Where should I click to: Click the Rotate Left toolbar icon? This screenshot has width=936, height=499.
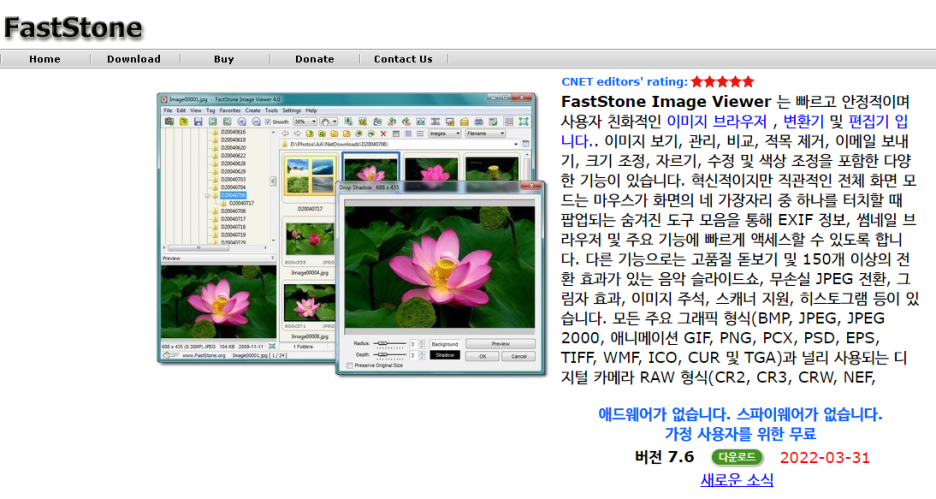(x=392, y=122)
